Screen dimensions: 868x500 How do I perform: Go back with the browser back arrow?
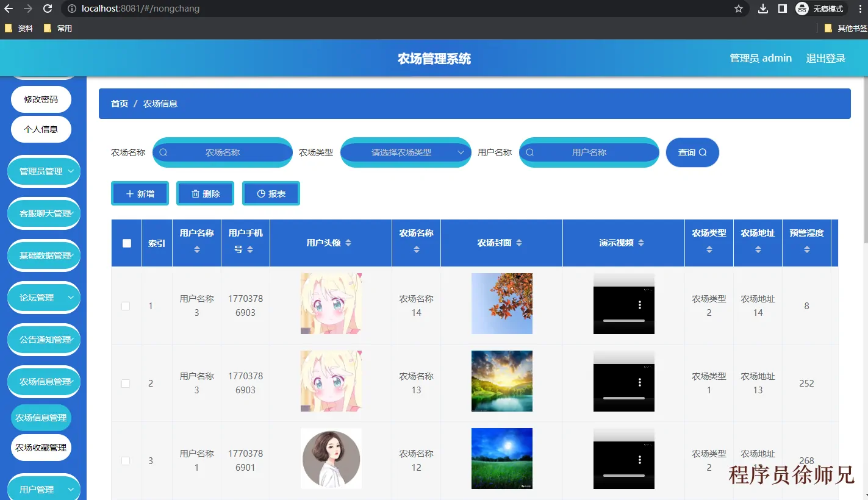(9, 9)
